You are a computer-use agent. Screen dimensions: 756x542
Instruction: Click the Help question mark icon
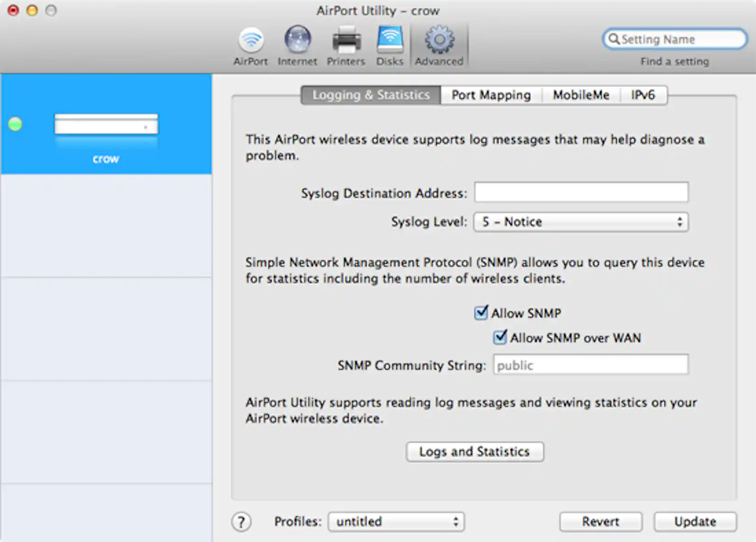pyautogui.click(x=241, y=521)
